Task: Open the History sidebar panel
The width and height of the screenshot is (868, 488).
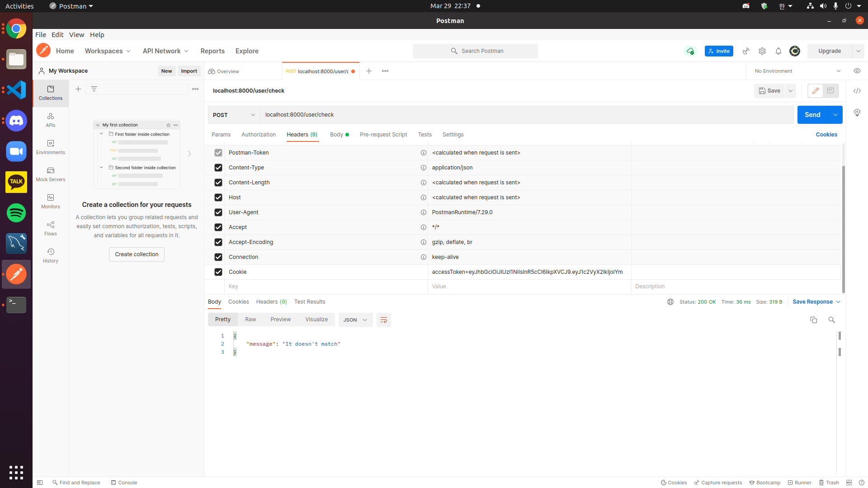Action: (51, 256)
